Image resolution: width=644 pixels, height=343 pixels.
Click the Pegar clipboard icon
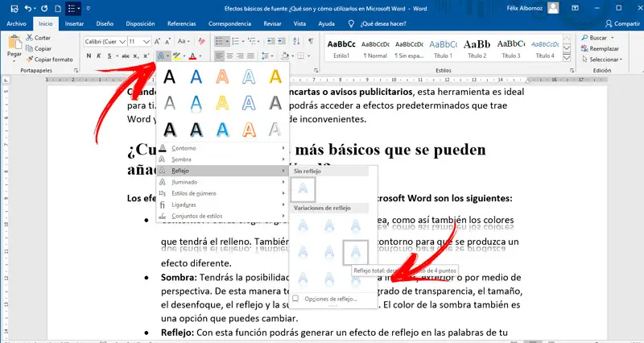(x=14, y=42)
